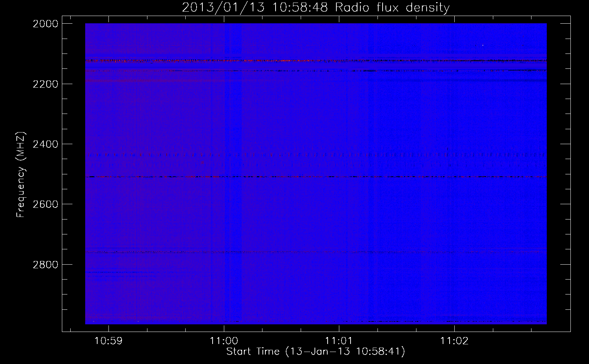This screenshot has height=364, width=589.
Task: Select the 'Frequency (MHZ)' y-axis label
Action: (x=21, y=174)
